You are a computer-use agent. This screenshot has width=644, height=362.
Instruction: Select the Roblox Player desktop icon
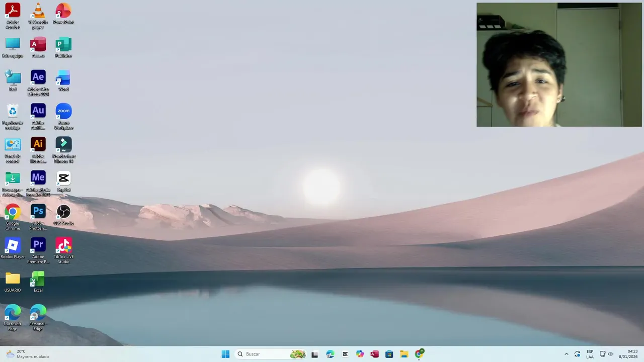13,248
